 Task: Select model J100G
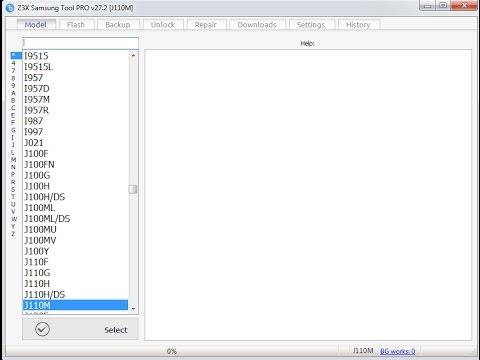coord(76,175)
